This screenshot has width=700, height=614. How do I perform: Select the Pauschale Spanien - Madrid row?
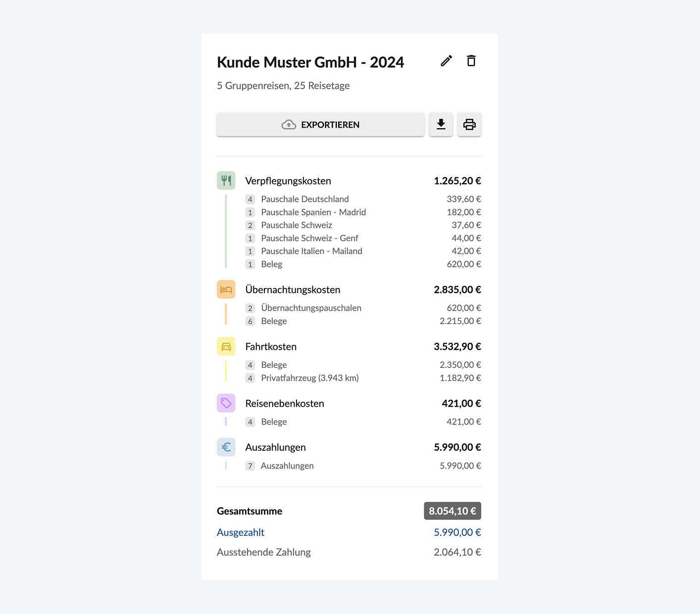[313, 212]
